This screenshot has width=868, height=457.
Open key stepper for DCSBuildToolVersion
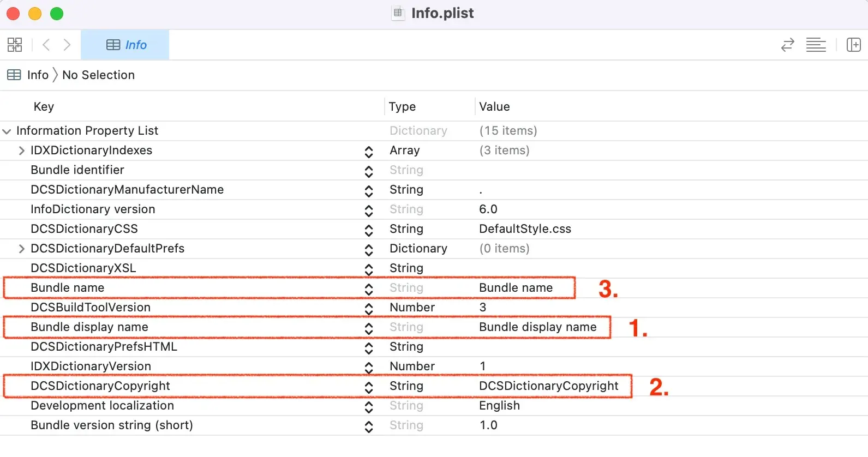[369, 309]
